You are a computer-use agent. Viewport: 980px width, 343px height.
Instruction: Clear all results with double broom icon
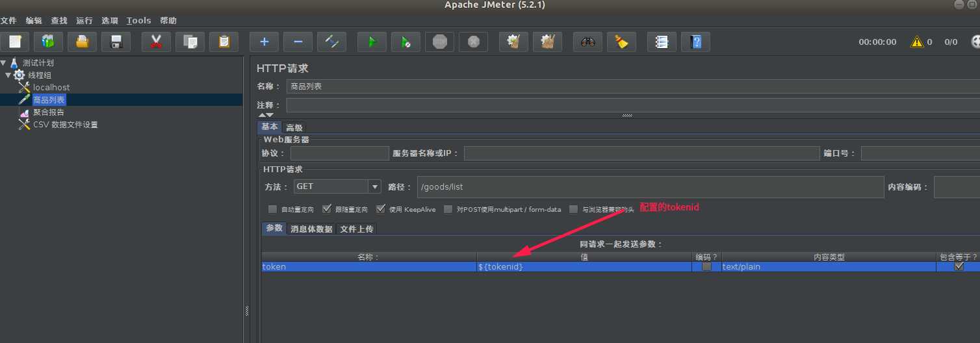tap(548, 42)
